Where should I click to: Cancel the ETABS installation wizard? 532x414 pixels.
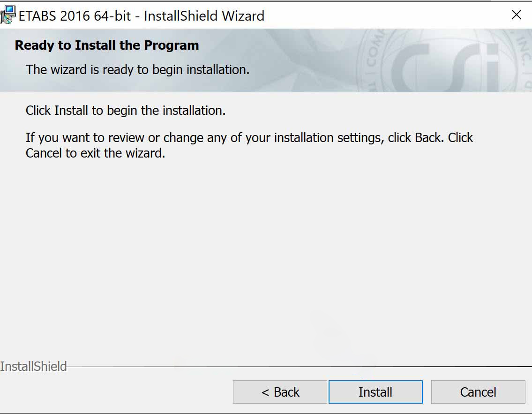pyautogui.click(x=478, y=392)
